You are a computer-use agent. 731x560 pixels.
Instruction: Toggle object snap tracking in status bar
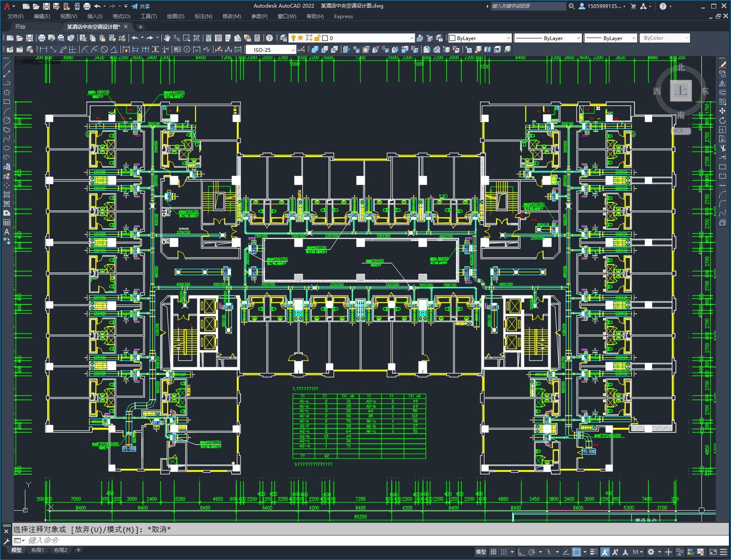click(x=566, y=552)
